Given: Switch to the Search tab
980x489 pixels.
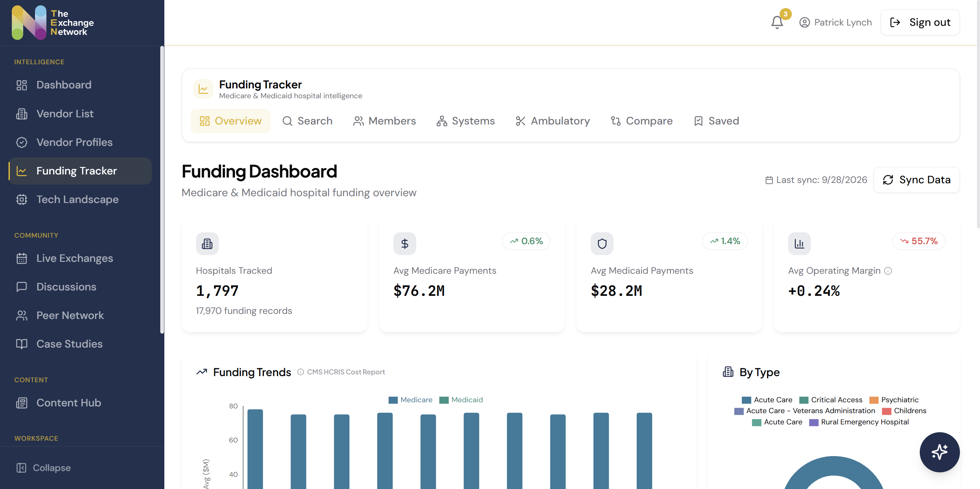Looking at the screenshot, I should point(307,121).
